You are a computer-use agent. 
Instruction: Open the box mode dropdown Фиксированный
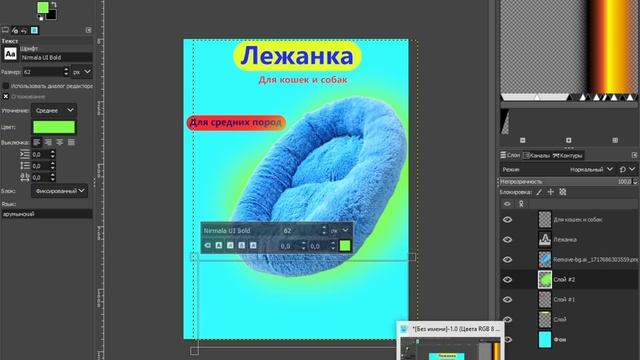tap(60, 191)
